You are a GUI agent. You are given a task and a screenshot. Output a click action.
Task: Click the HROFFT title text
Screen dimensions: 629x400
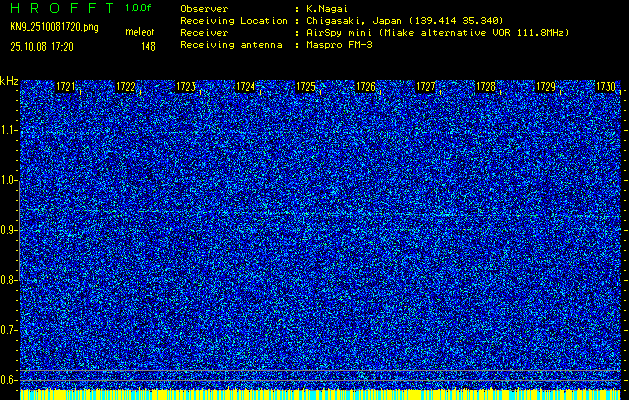click(x=58, y=7)
